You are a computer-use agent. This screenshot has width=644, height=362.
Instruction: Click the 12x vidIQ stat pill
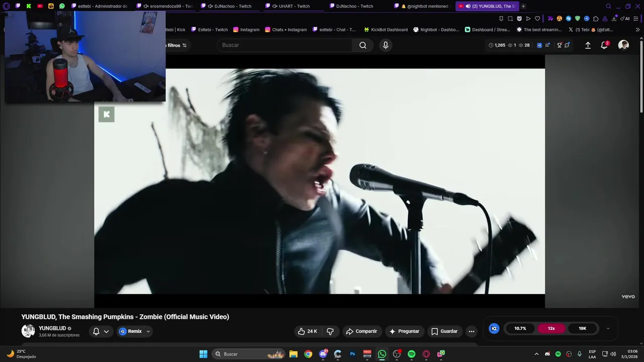[551, 328]
